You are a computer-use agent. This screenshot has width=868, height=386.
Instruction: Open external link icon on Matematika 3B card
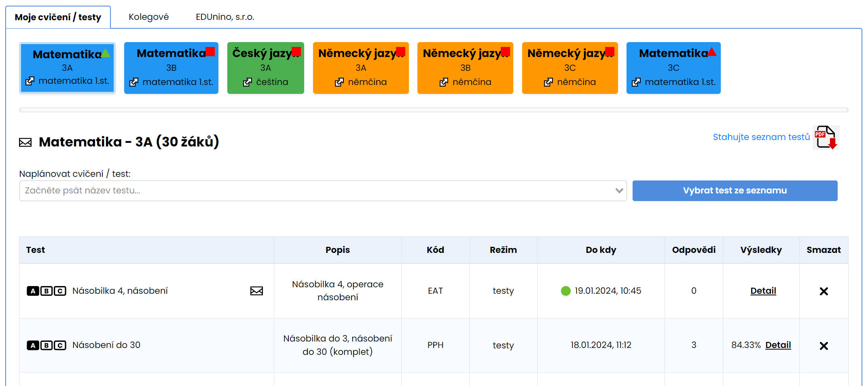[134, 82]
